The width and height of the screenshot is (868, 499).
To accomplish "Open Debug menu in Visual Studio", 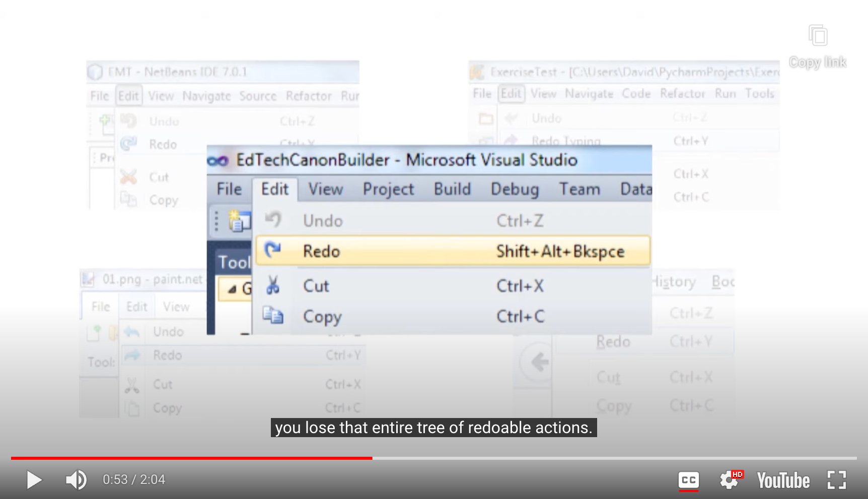I will click(515, 189).
